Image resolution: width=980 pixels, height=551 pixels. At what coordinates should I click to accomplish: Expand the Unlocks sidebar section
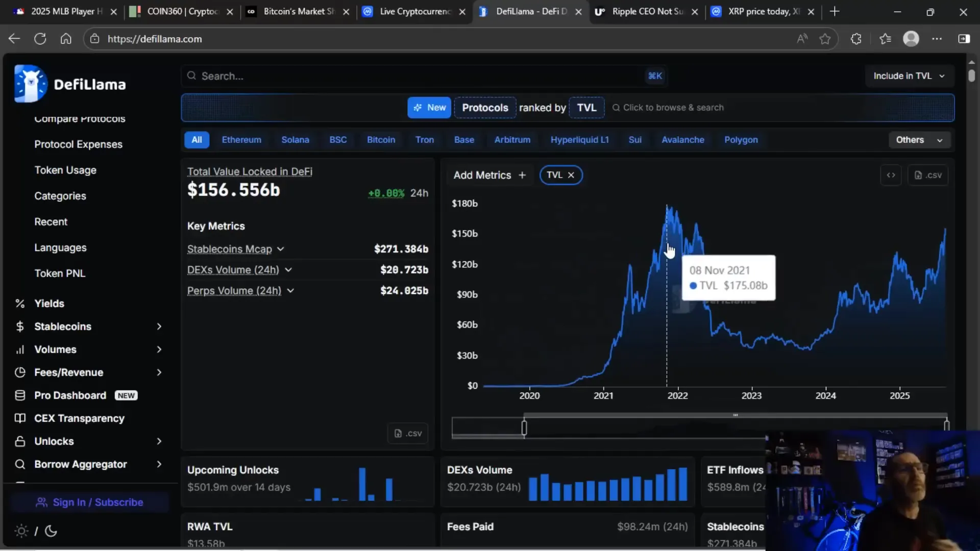pyautogui.click(x=159, y=441)
